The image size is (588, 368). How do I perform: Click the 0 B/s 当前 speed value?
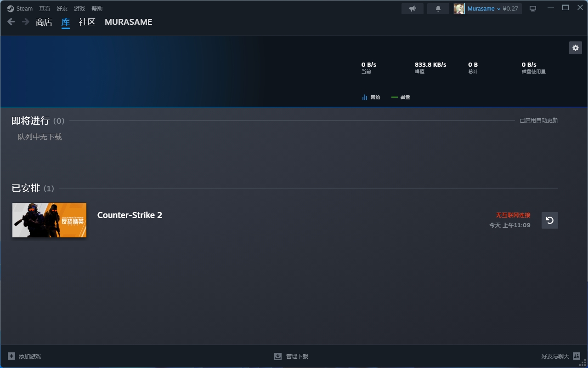[x=369, y=65]
